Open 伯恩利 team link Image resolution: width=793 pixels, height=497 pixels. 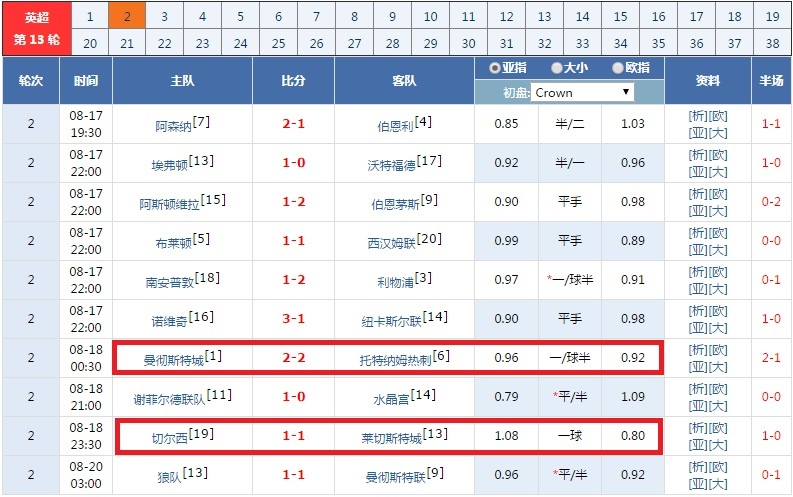(395, 126)
